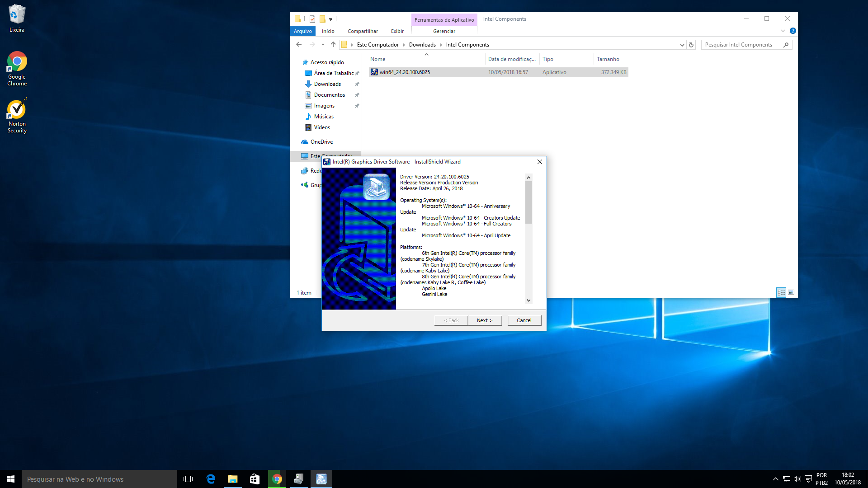
Task: Expand address bar history dropdown
Action: (682, 45)
